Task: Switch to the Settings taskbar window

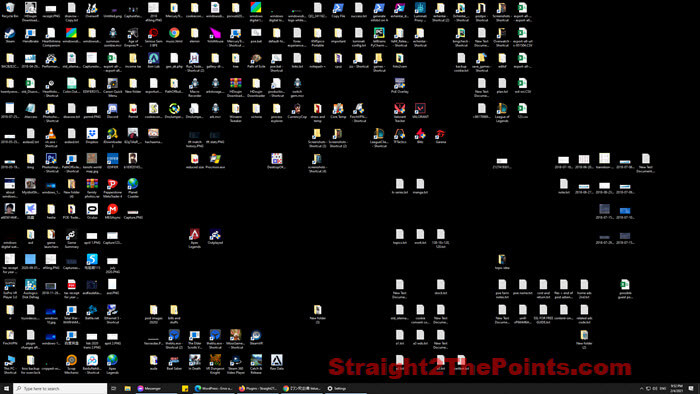Action: click(346, 389)
